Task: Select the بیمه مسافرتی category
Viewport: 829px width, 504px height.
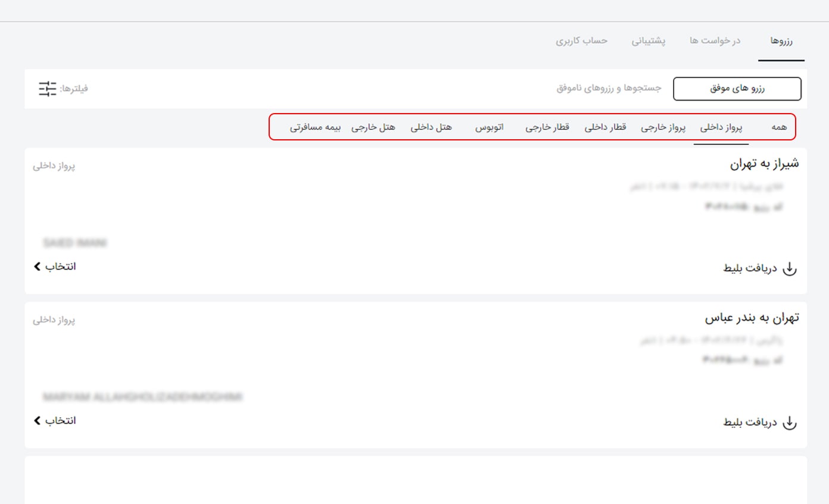Action: tap(315, 127)
